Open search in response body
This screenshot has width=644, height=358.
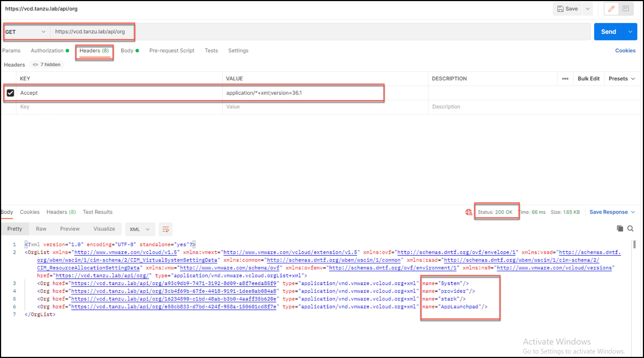(x=631, y=228)
